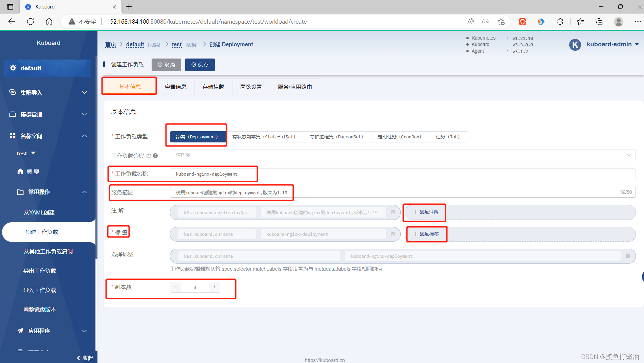
Task: Open browser settings and more menu
Action: coord(638,22)
